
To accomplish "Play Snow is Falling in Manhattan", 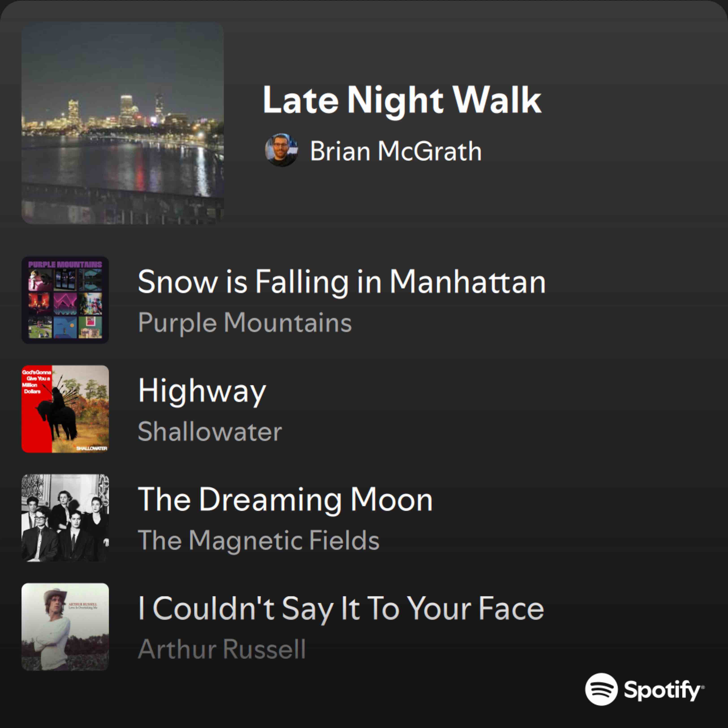I will tap(342, 282).
